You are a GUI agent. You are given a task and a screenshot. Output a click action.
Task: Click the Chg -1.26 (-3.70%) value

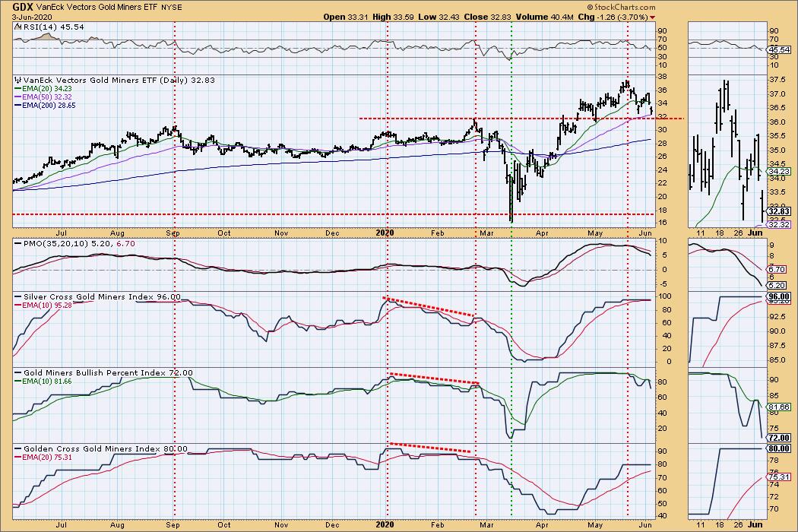(x=613, y=17)
